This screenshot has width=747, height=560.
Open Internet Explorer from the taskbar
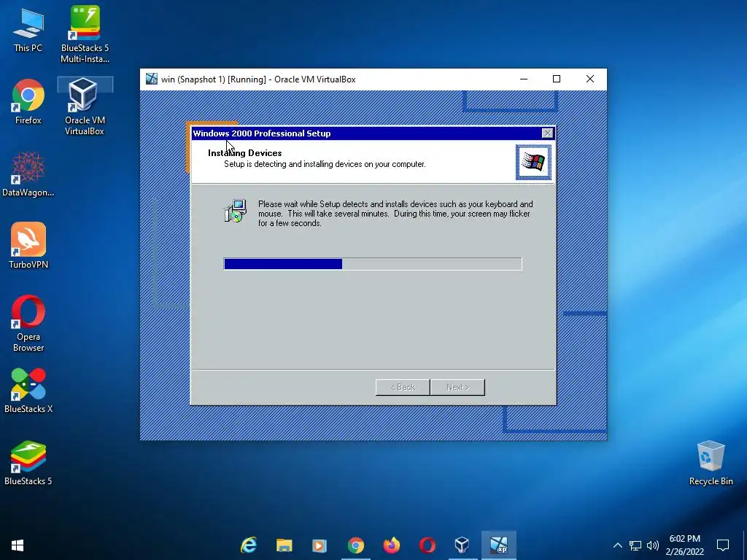tap(248, 545)
